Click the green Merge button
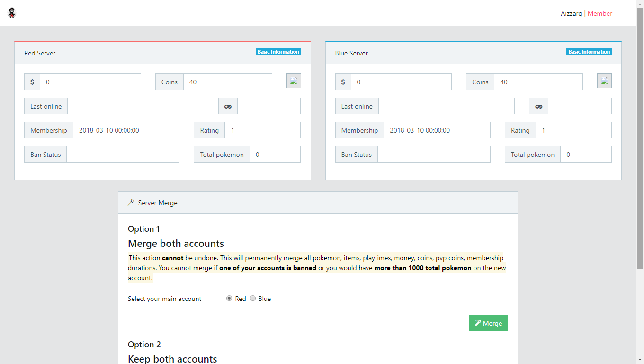The height and width of the screenshot is (364, 644). (x=488, y=323)
